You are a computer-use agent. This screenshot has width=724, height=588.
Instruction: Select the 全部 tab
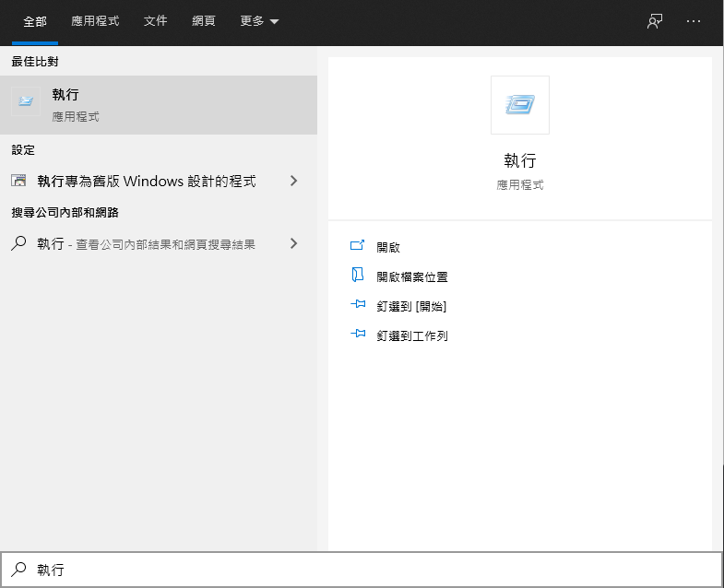point(35,21)
